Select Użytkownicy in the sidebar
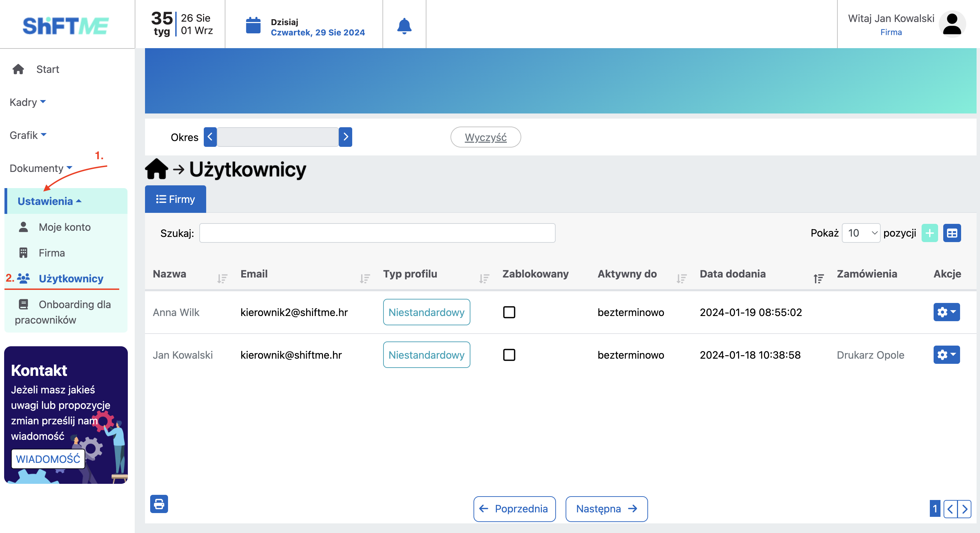Viewport: 980px width, 533px height. click(x=71, y=278)
